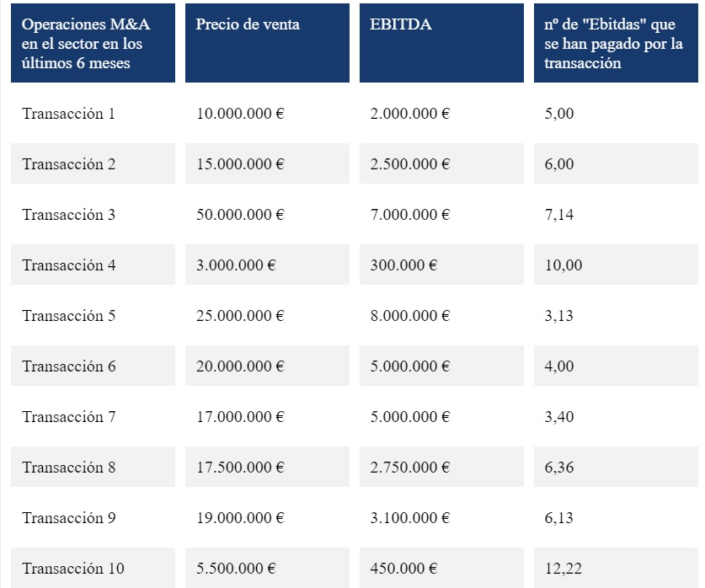Click the 'Operaciones M&A' column header
The image size is (705, 588).
pos(93,43)
